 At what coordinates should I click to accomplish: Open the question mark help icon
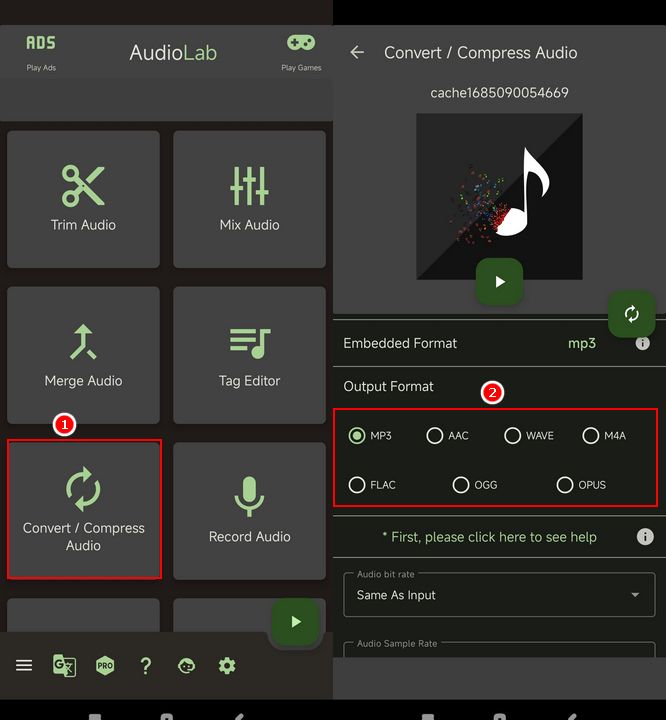146,665
